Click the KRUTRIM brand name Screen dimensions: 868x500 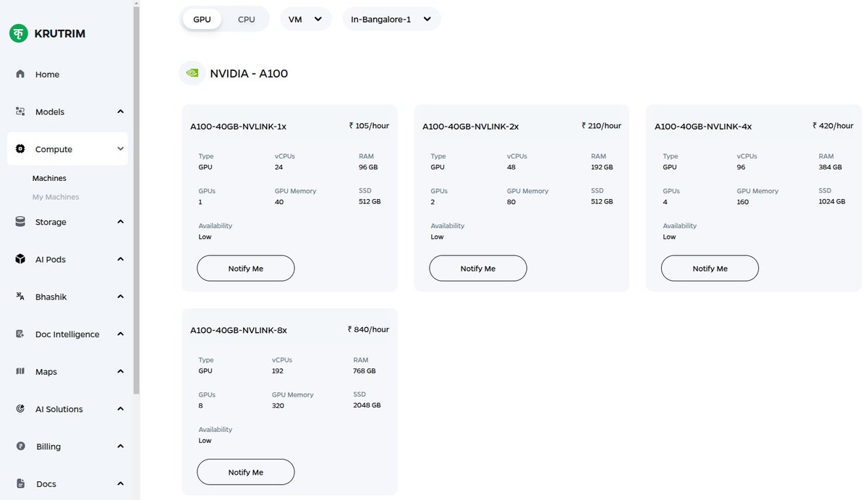59,33
